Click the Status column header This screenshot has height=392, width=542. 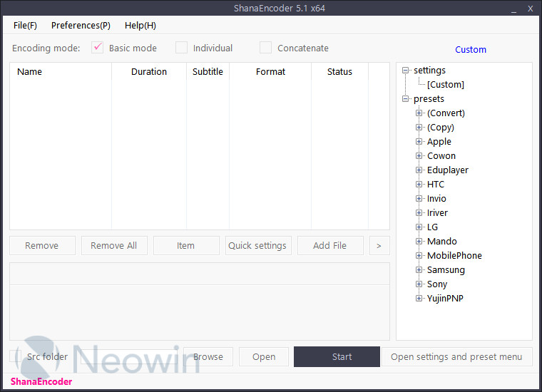[339, 71]
